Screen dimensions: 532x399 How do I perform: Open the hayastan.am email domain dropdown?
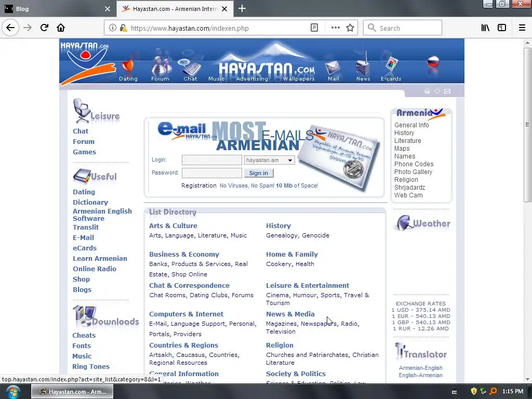[x=270, y=160]
